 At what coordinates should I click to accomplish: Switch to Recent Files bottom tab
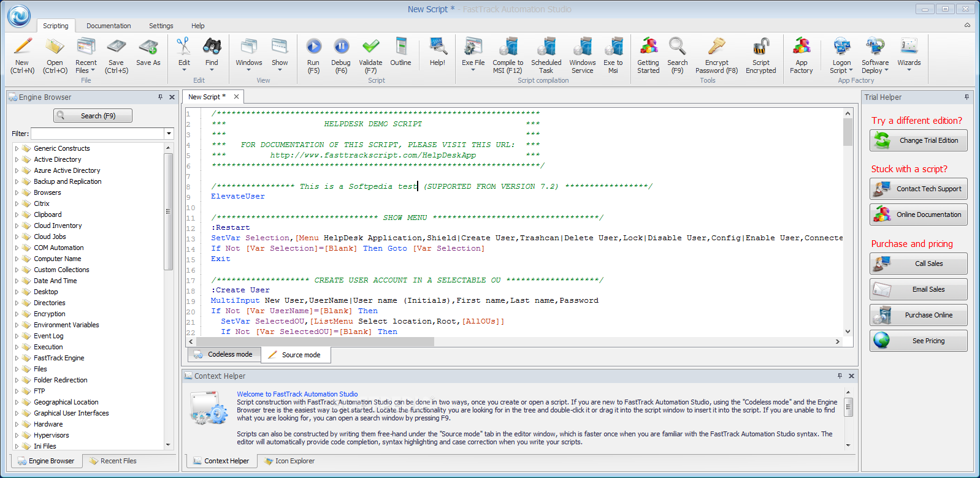(x=113, y=461)
